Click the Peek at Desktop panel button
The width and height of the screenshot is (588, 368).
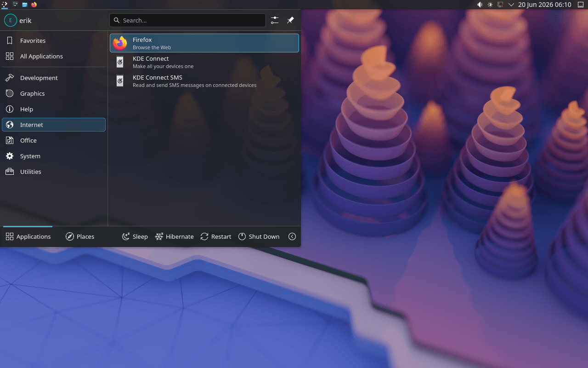[x=581, y=5]
